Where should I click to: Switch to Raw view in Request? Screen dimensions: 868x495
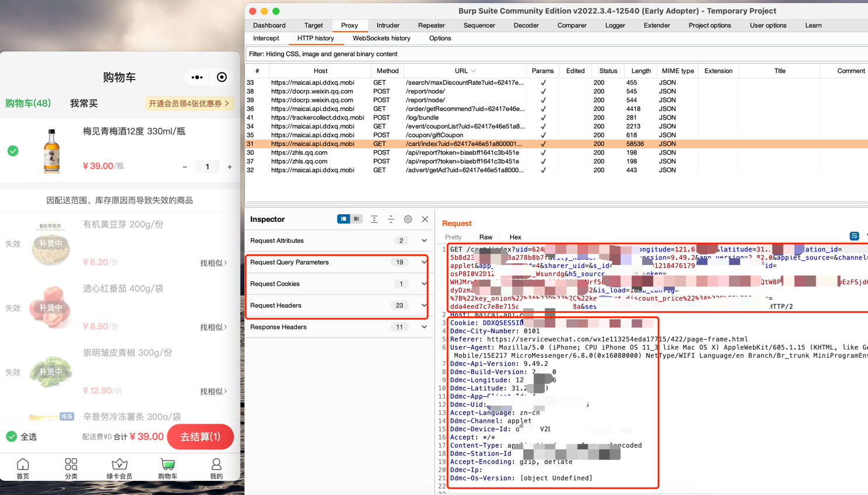(x=485, y=237)
